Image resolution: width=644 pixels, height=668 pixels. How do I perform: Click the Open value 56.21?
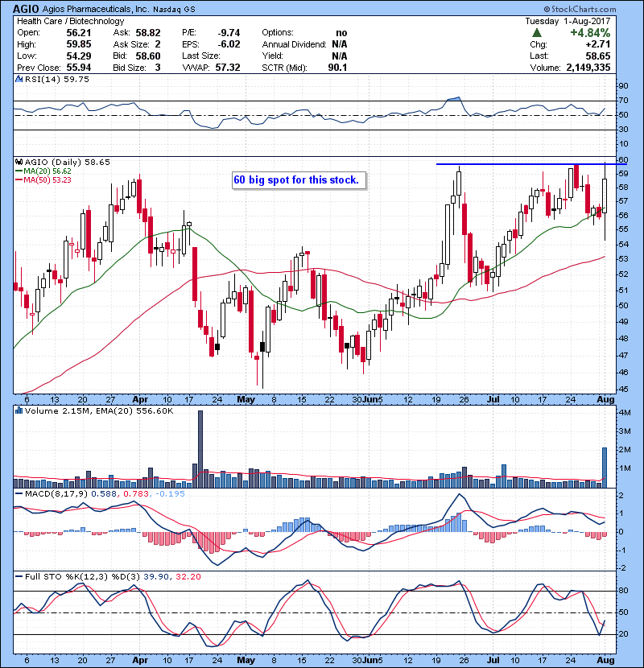78,33
